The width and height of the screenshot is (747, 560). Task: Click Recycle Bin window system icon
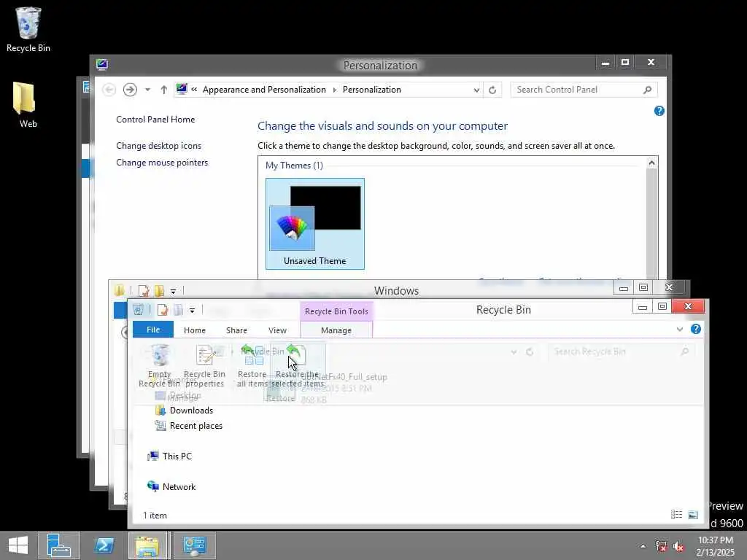[138, 310]
